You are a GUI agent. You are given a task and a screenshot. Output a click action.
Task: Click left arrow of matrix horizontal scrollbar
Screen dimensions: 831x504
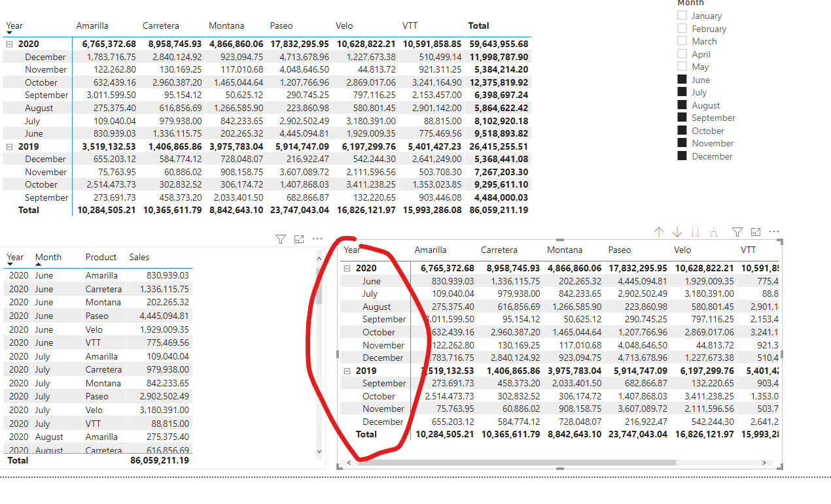click(x=349, y=462)
